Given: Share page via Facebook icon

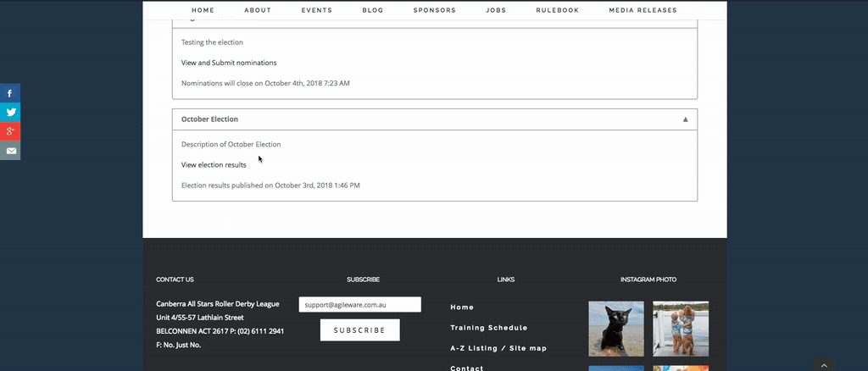Looking at the screenshot, I should click(x=10, y=93).
